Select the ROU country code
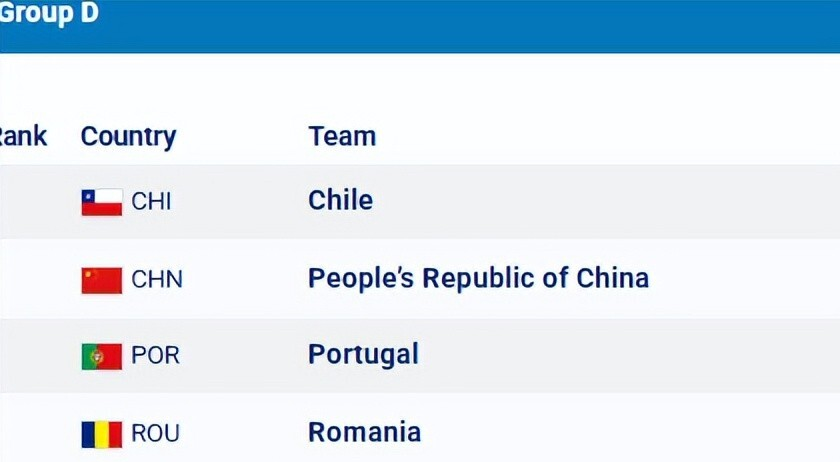Screen dimensions: 840x462 [156, 434]
